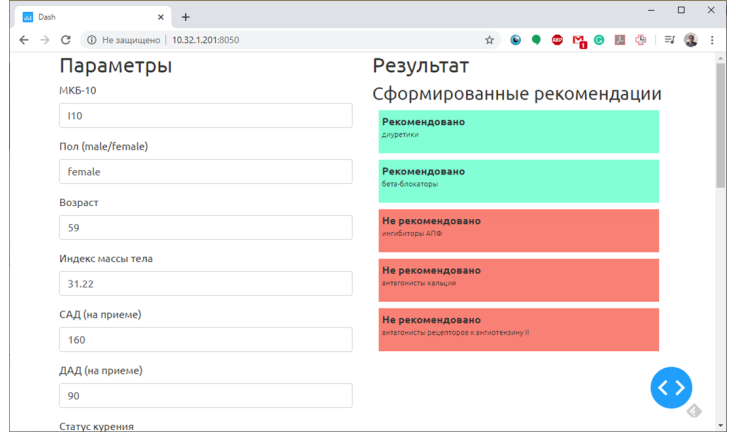Click the Возраст field showing 59
The width and height of the screenshot is (736, 432).
205,228
